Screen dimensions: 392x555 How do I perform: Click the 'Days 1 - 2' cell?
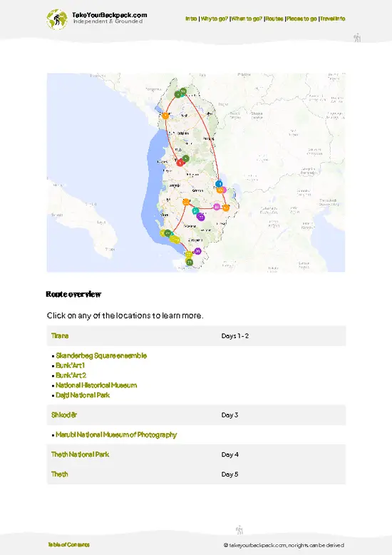pyautogui.click(x=235, y=336)
